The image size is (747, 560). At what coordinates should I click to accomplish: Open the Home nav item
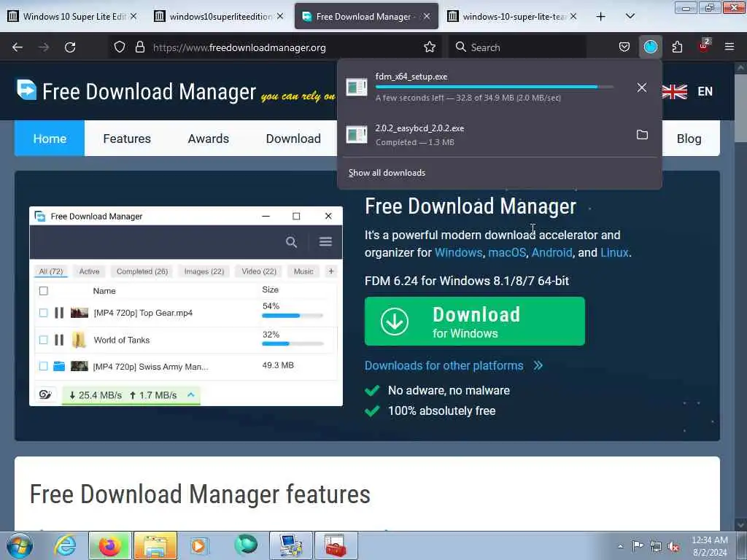(x=50, y=139)
